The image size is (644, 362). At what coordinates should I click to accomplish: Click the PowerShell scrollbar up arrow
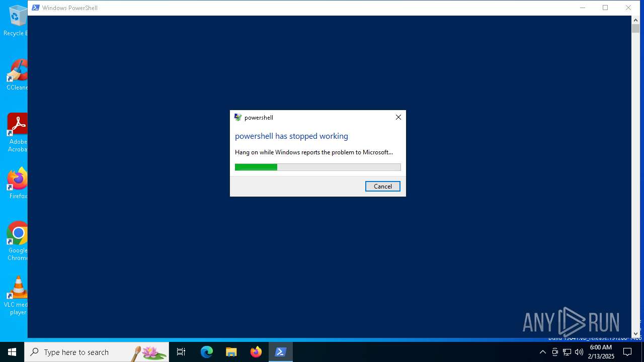635,20
